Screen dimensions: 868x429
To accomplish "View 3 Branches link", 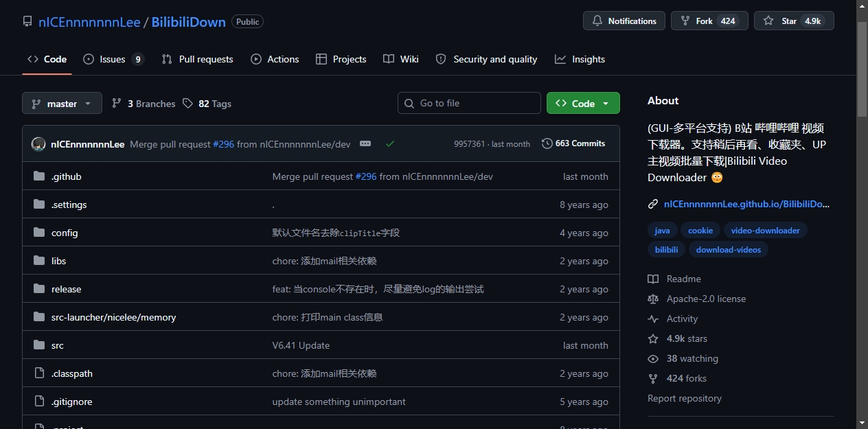I will (x=144, y=104).
